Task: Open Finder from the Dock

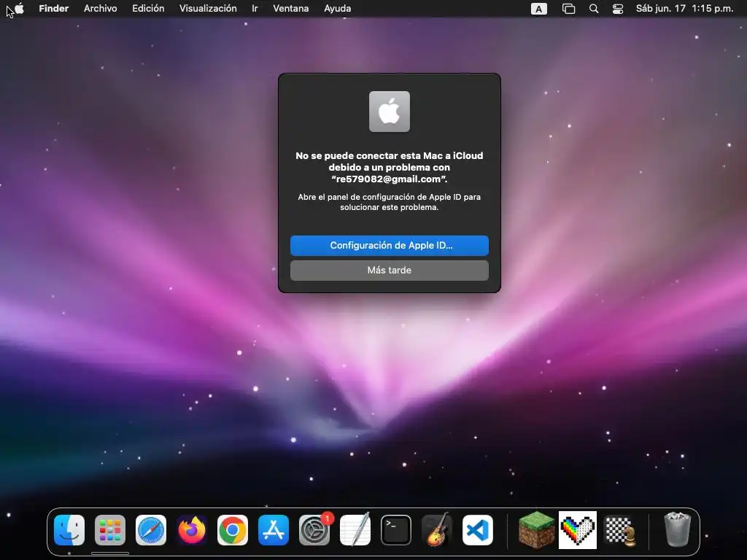Action: click(69, 529)
